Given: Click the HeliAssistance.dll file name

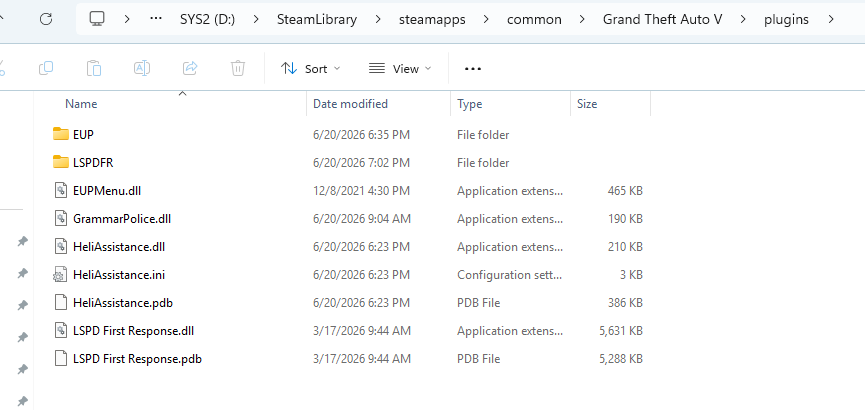Looking at the screenshot, I should coord(119,247).
